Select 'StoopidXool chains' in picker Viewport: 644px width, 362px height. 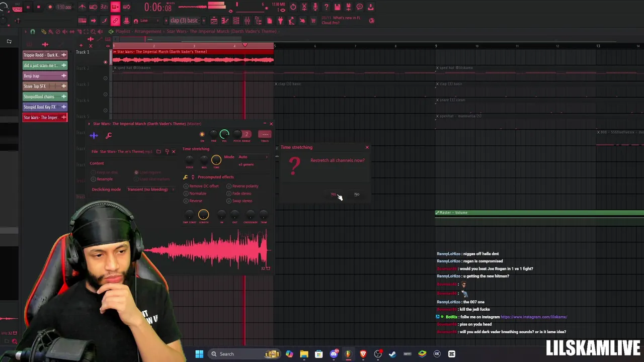click(45, 97)
